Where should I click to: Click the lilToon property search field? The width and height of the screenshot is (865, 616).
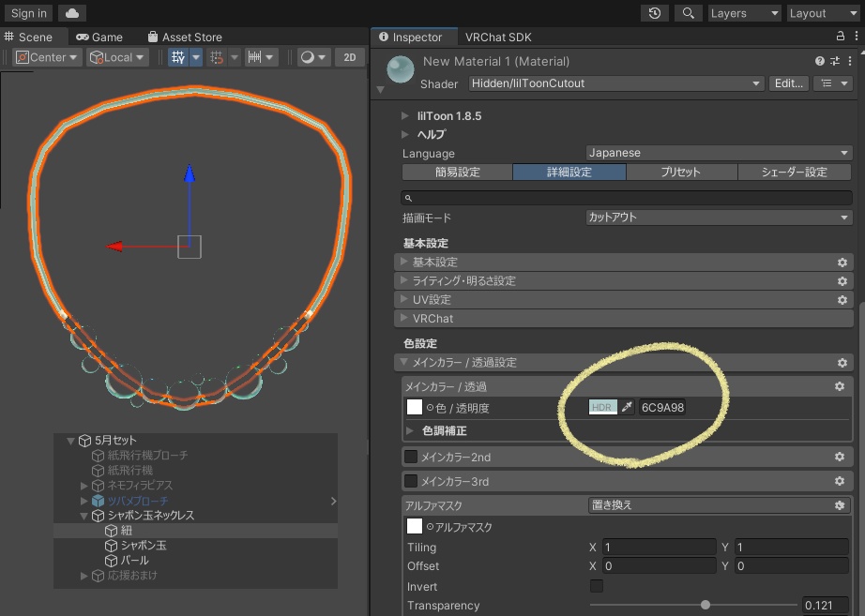pos(627,198)
